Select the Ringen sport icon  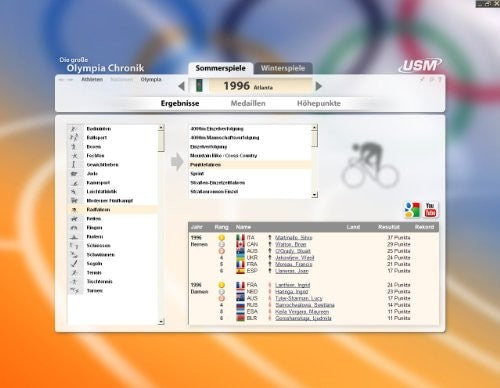[74, 228]
